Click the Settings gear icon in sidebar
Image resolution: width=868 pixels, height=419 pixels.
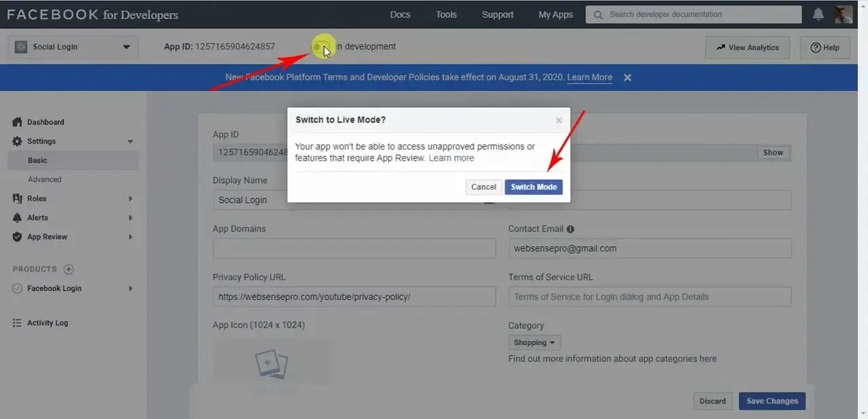(x=17, y=141)
